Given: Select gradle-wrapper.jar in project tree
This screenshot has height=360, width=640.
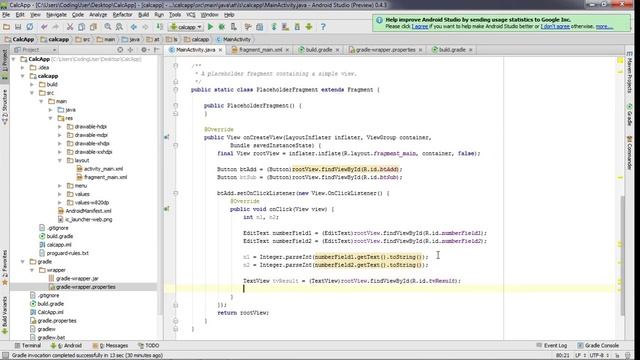Looking at the screenshot, I should (77, 278).
